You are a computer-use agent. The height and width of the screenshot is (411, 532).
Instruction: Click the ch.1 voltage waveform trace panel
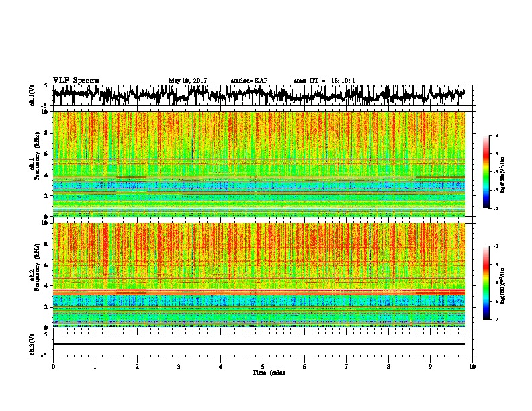coord(262,95)
